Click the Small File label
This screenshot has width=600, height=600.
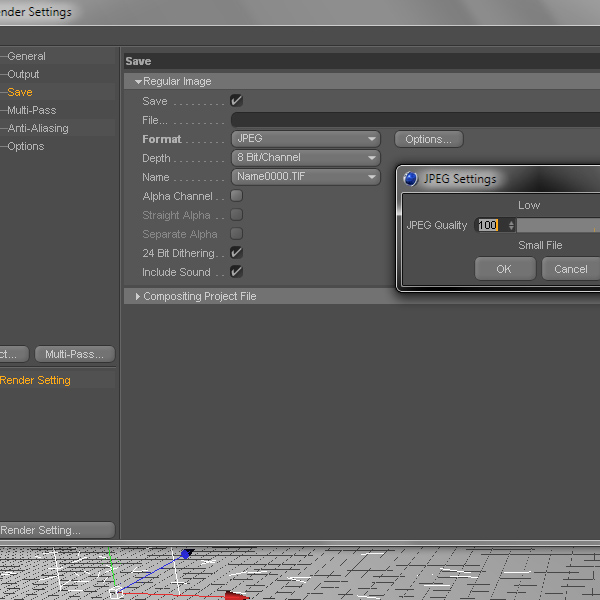[x=540, y=245]
